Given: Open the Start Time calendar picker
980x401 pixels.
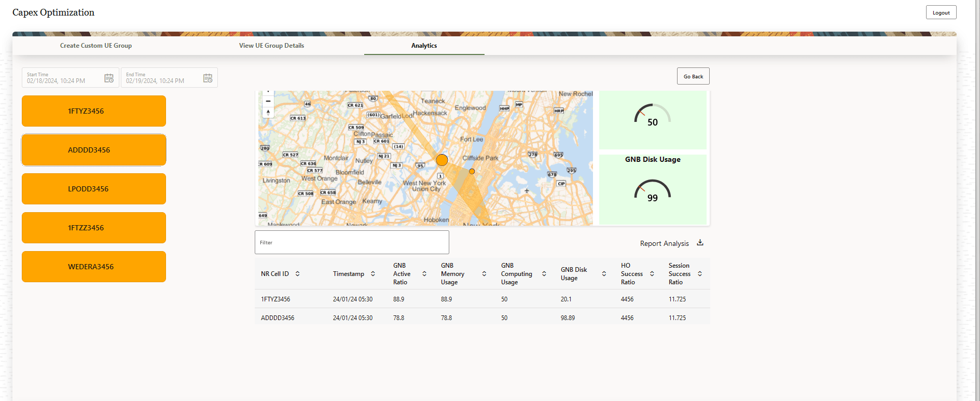Looking at the screenshot, I should click(109, 78).
